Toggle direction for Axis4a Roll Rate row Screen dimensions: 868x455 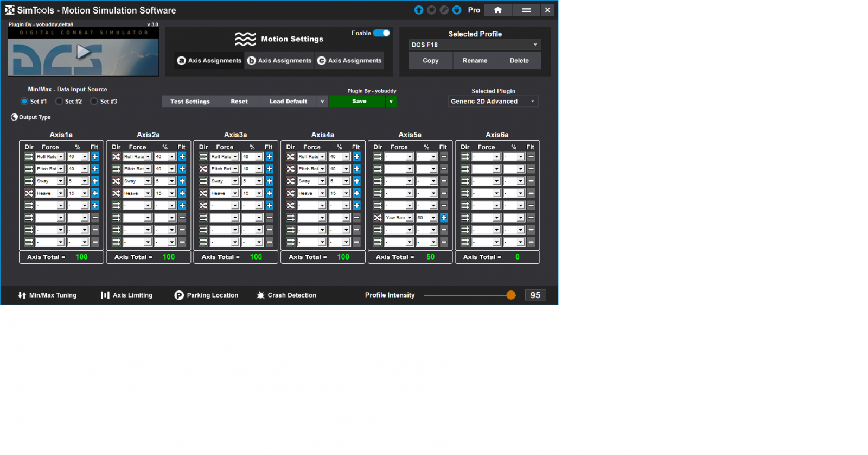coord(291,156)
